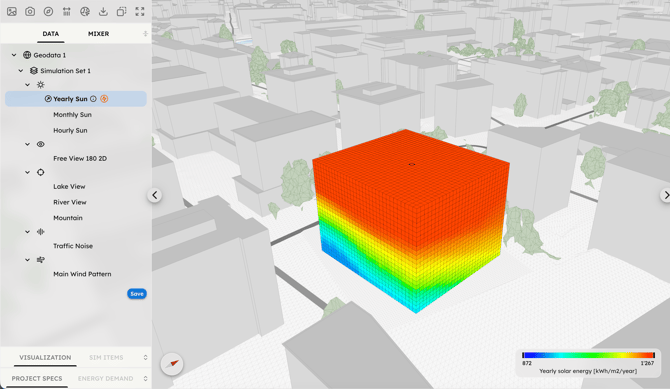Collapse the Simulation Set 1 node

tap(21, 71)
